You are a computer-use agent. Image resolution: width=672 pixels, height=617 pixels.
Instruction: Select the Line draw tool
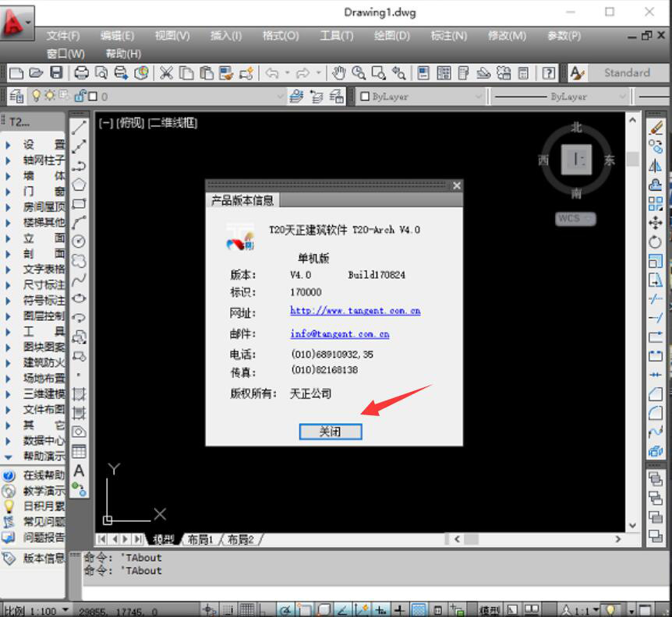tap(79, 127)
